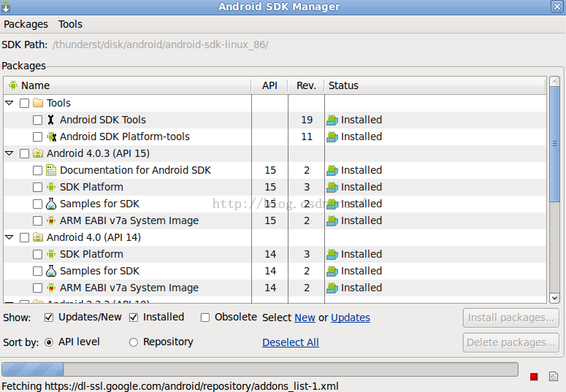Screen dimensions: 566x392
Task: Click the API 15 Samples for SDK flask icon
Action: 51,204
